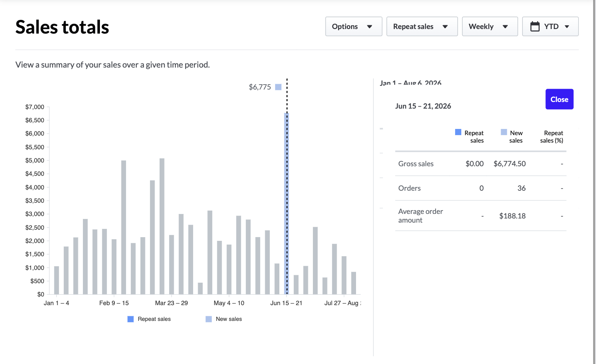The width and height of the screenshot is (596, 364).
Task: Select the highlighted Jun 15 – 21 bar
Action: 286,203
